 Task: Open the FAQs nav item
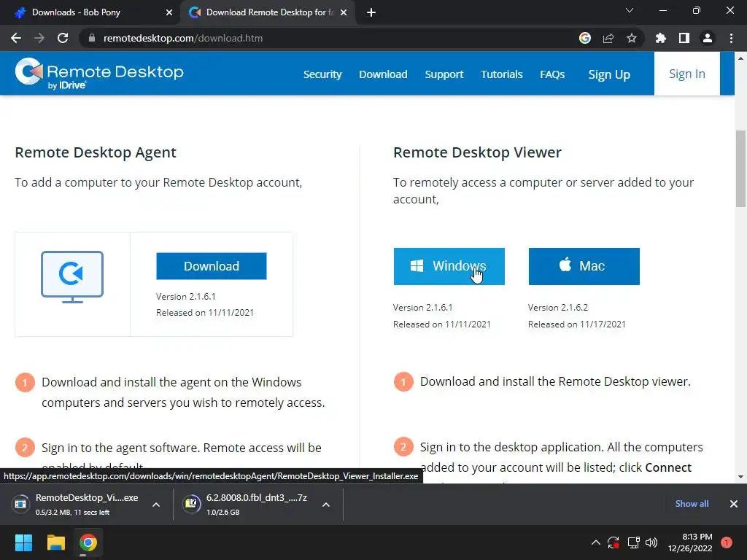pos(552,74)
